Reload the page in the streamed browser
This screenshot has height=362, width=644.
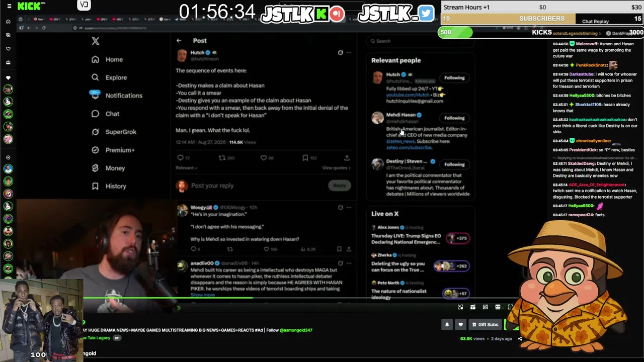[x=44, y=28]
